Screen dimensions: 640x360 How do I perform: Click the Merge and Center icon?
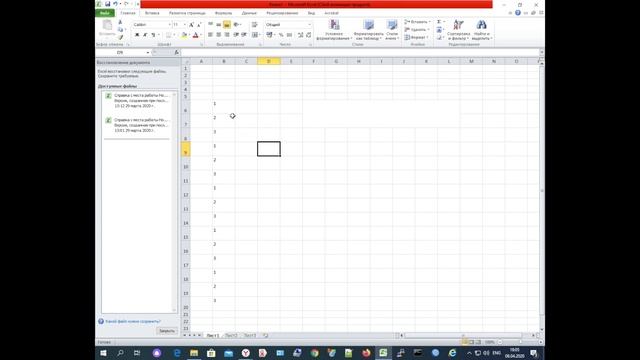point(255,35)
